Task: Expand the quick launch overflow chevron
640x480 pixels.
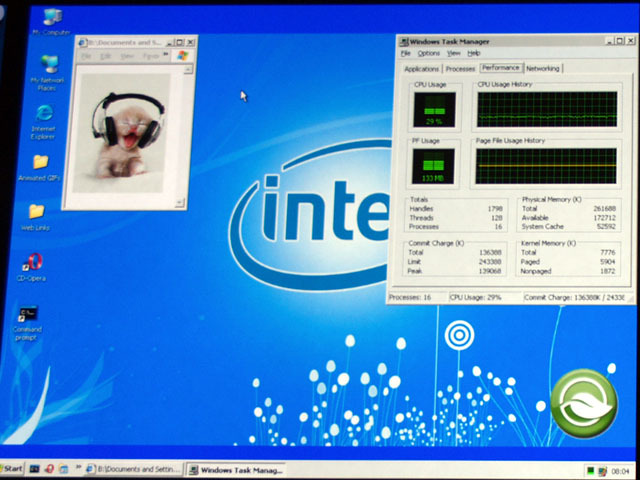Action: (x=78, y=468)
